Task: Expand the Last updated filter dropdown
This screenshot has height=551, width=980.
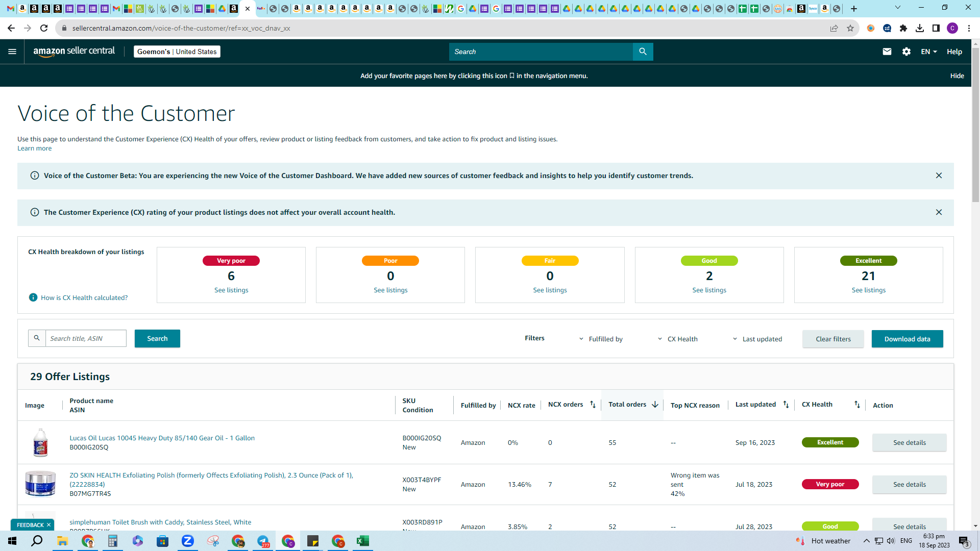Action: 757,339
